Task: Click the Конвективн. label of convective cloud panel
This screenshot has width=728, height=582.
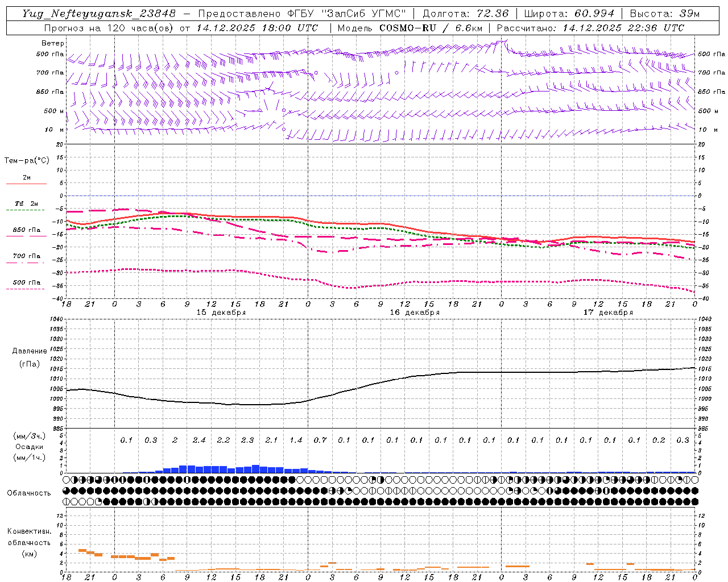Action: pyautogui.click(x=30, y=531)
